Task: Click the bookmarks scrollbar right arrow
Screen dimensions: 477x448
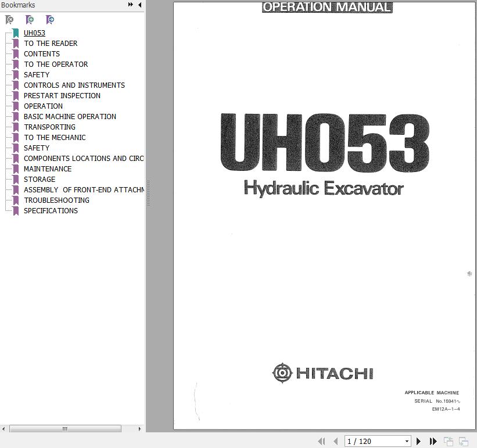Action: 139,429
